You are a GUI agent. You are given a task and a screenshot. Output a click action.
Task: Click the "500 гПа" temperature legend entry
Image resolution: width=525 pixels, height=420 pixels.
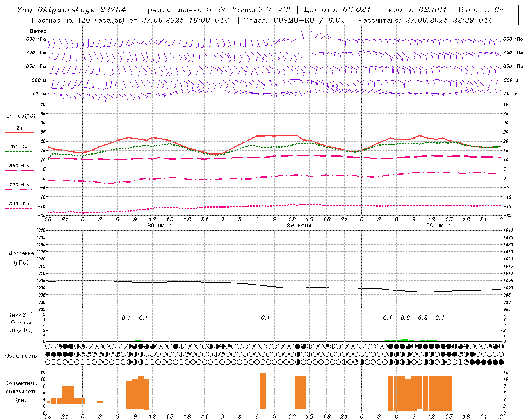point(19,203)
